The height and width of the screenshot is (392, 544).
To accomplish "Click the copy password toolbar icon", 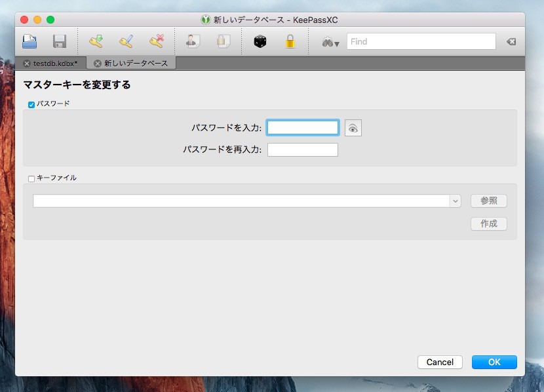I will coord(223,41).
